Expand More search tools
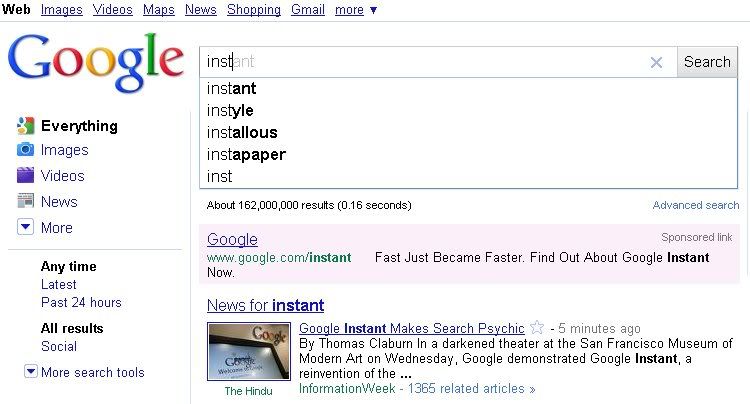750x404 pixels. click(31, 372)
